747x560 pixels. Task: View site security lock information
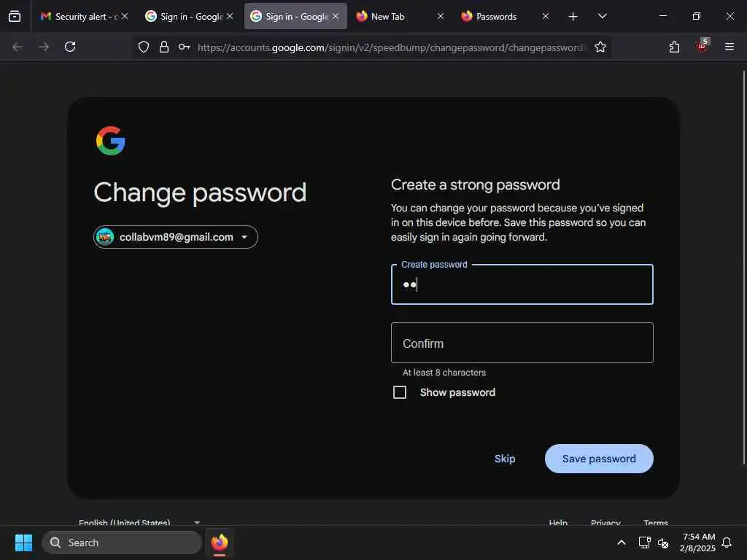164,47
